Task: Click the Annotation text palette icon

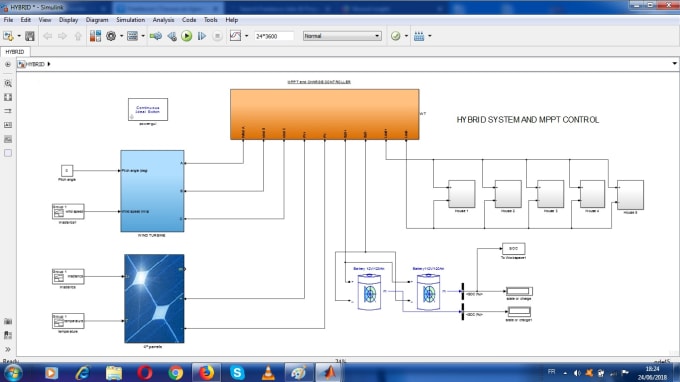Action: click(8, 125)
